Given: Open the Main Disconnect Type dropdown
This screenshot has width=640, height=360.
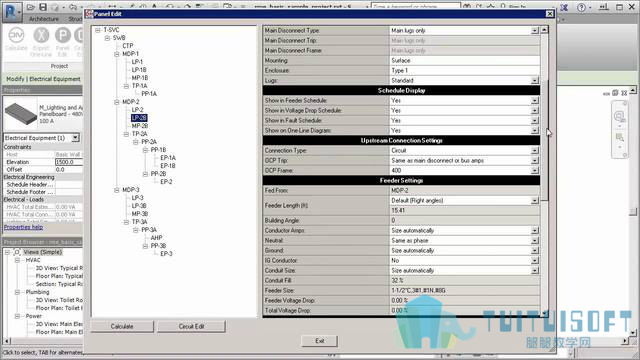Looking at the screenshot, I should 535,31.
